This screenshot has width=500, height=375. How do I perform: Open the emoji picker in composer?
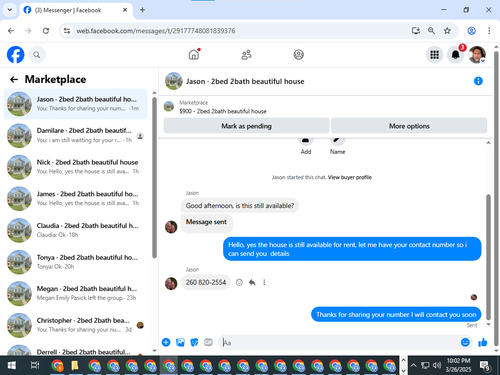(465, 342)
